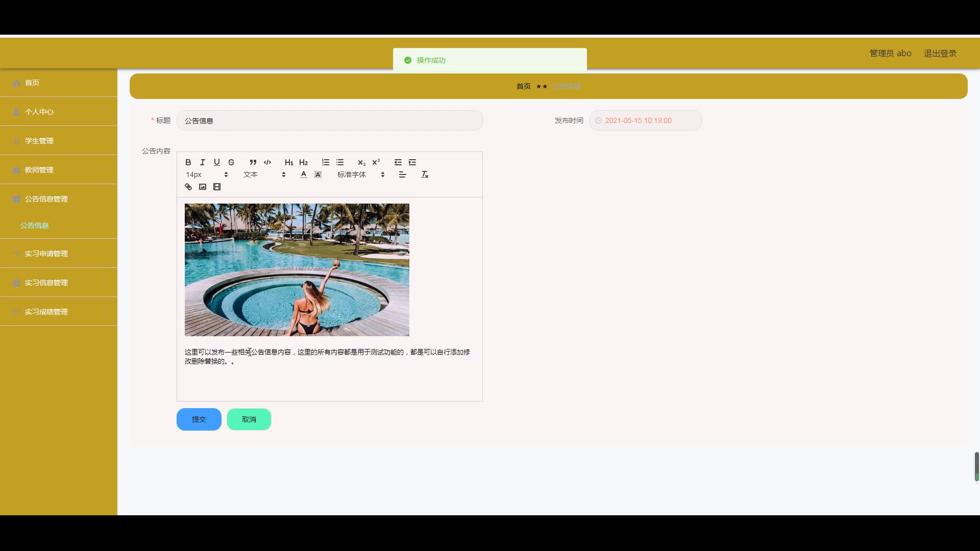Click the 提交 submit button
Viewport: 980px width, 551px height.
coord(199,419)
